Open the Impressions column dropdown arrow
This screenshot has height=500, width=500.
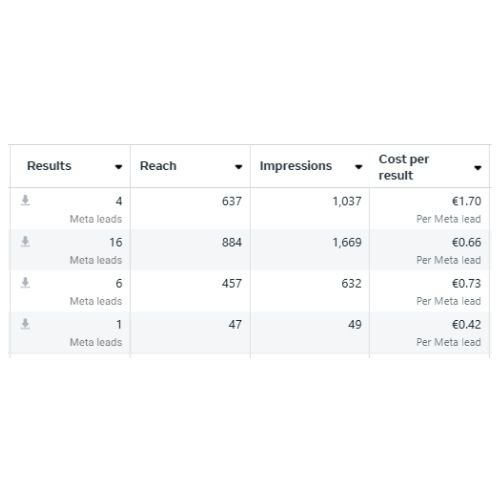point(358,167)
